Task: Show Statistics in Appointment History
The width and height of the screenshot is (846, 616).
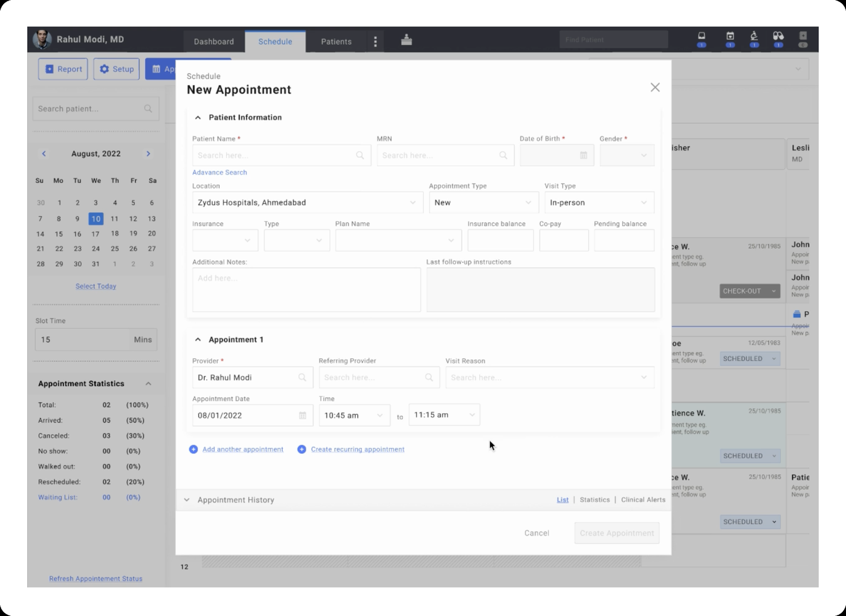Action: pos(595,500)
